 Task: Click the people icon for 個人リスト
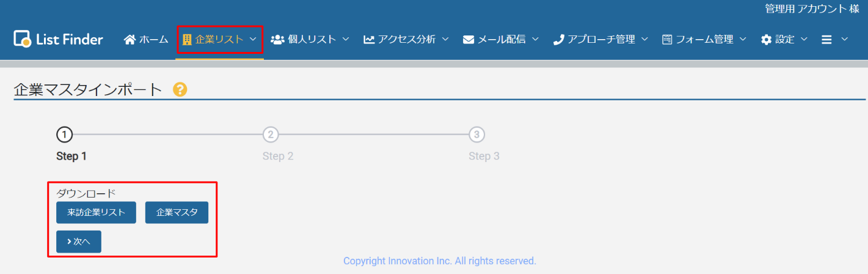(x=277, y=40)
